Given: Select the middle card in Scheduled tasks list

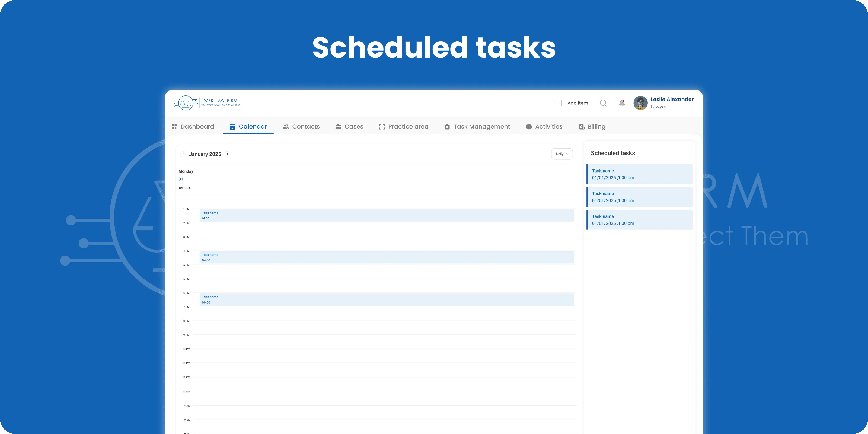Looking at the screenshot, I should (x=640, y=197).
